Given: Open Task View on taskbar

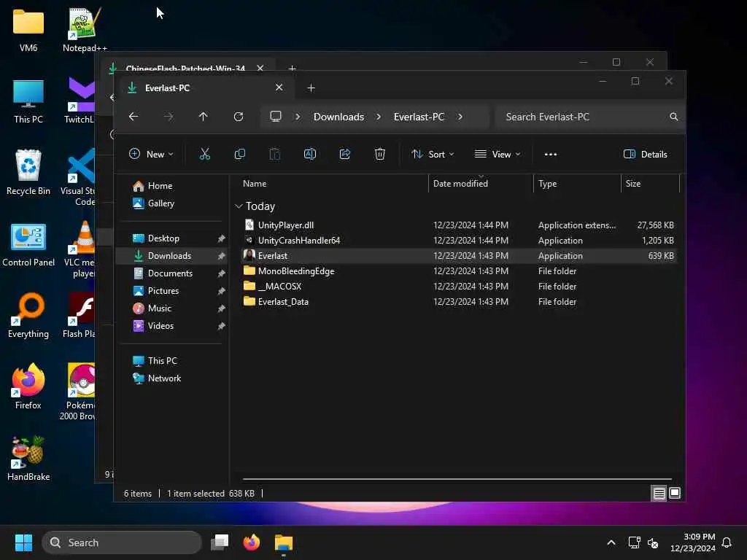Looking at the screenshot, I should tap(220, 542).
